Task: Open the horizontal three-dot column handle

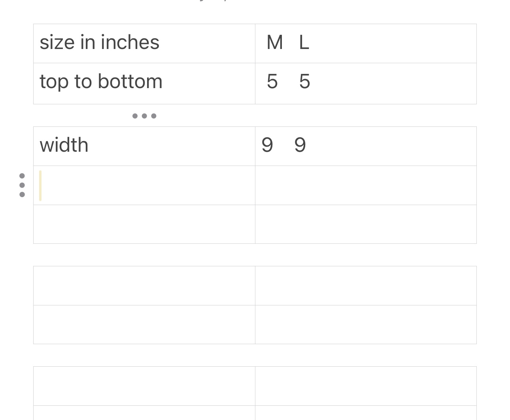Action: (x=144, y=116)
